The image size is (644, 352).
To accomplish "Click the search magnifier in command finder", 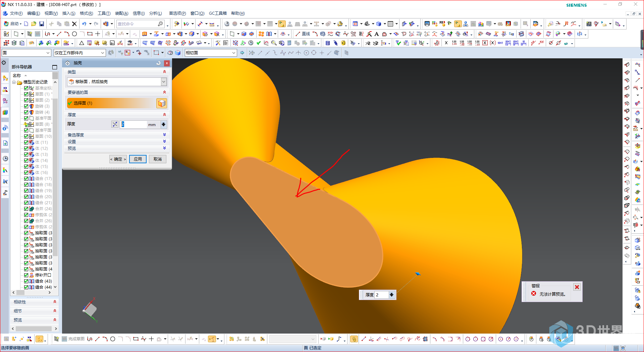I will tap(160, 24).
